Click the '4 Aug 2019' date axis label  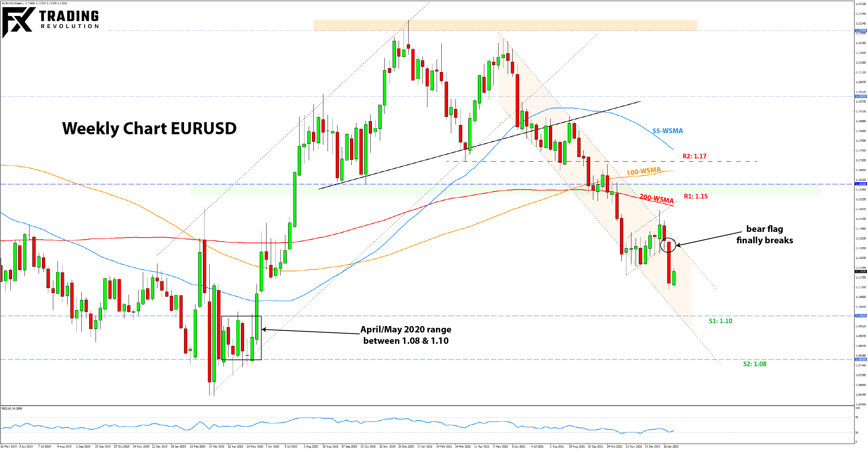pos(64,446)
